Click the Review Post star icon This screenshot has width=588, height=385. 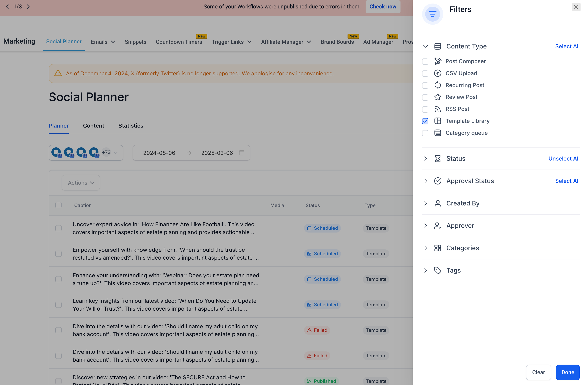coord(438,97)
